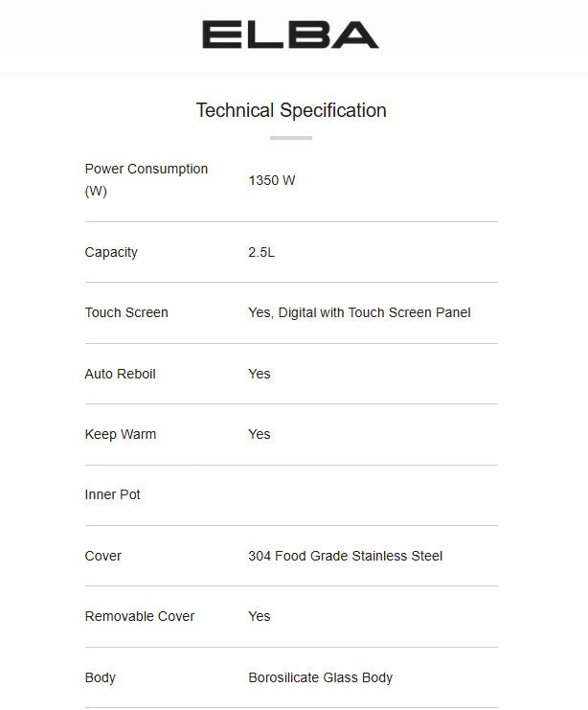Select the Power Consumption (W) label
The height and width of the screenshot is (710, 588).
coord(146,179)
